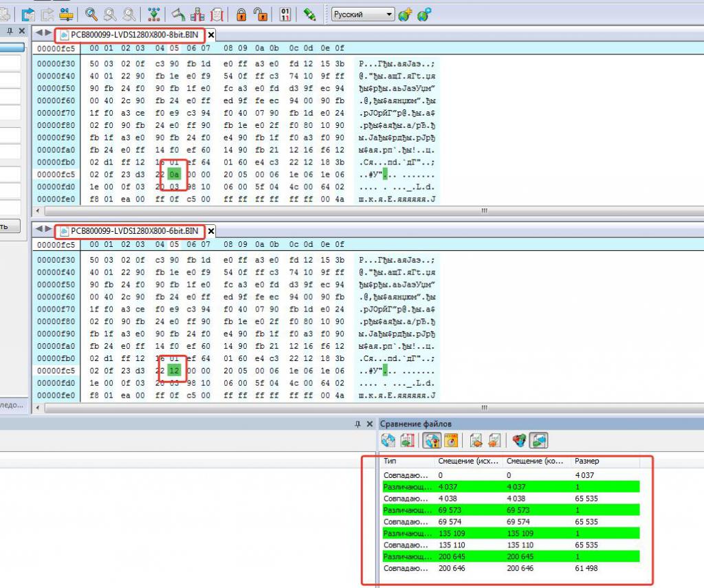Click the colored dots structure icon
This screenshot has height=588, width=704.
click(153, 14)
